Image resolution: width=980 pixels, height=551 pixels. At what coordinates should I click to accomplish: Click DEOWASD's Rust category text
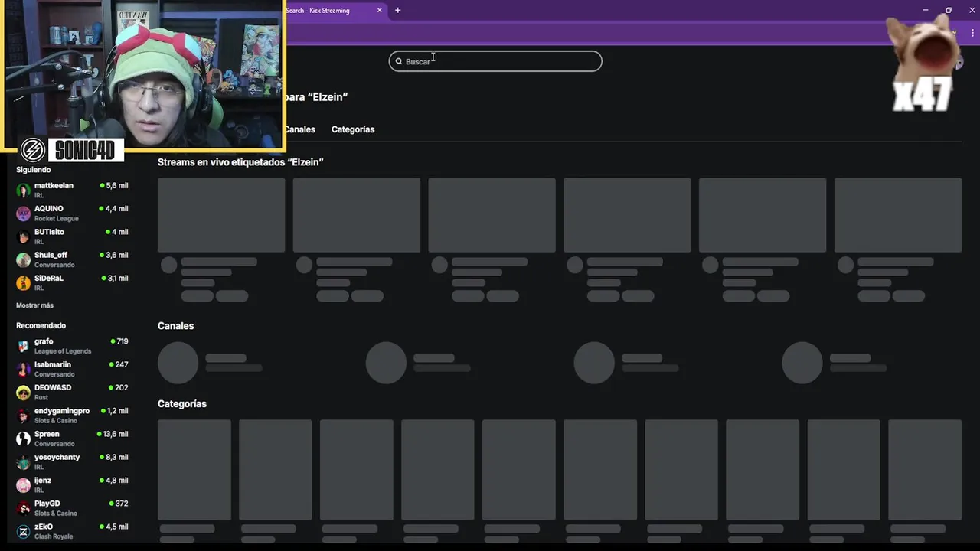[41, 398]
